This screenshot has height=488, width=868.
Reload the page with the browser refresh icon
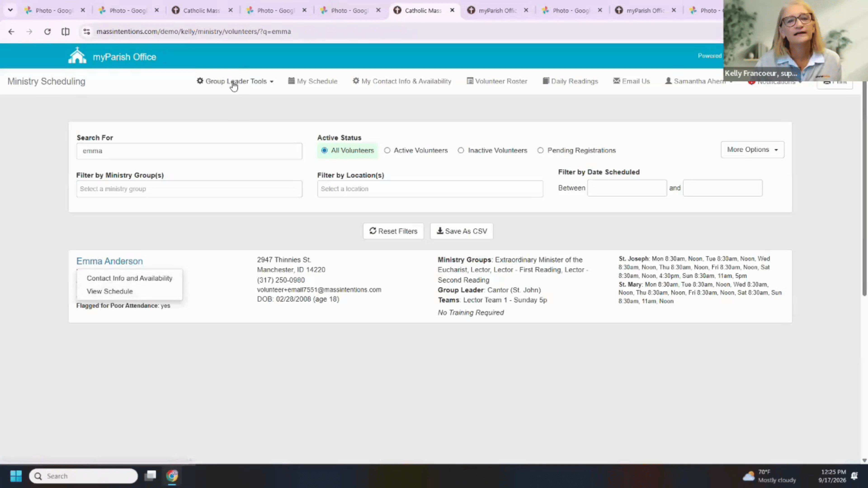(x=47, y=32)
